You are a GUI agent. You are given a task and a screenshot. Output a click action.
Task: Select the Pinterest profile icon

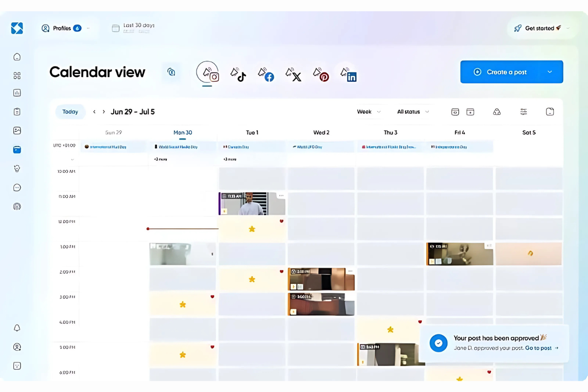(x=321, y=74)
